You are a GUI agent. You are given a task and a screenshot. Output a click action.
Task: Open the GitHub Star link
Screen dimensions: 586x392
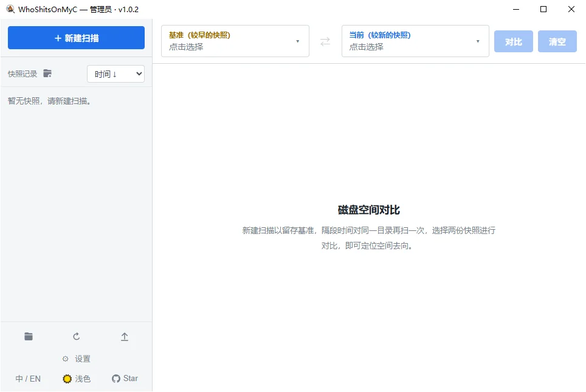[125, 379]
